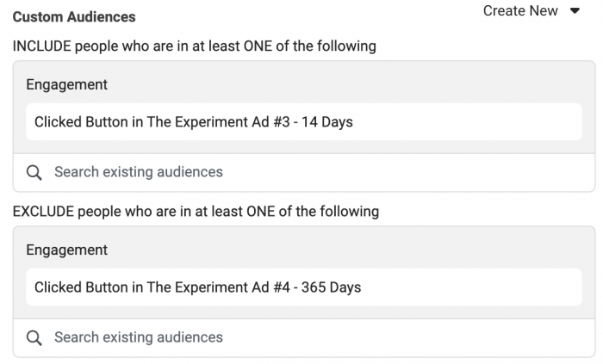Focus the INCLUDE Search existing audiences field
Screen dimensions: 603x364
304,172
